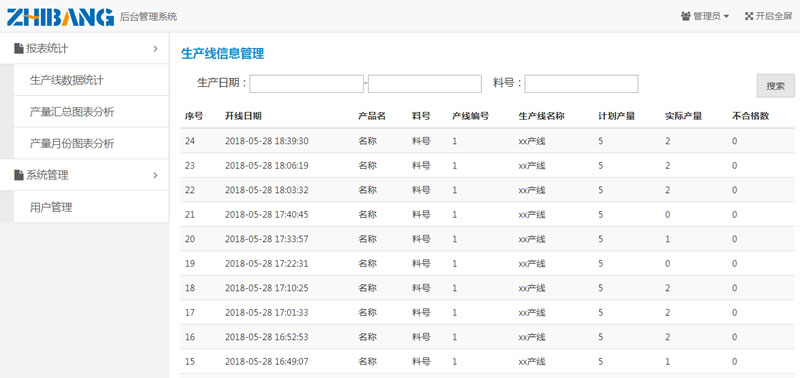Click the 生产线信息管理 page title
The image size is (800, 378).
[222, 54]
